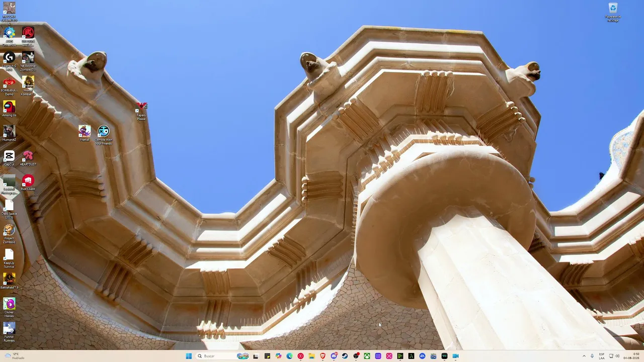Open File Explorer from the taskbar

click(311, 356)
